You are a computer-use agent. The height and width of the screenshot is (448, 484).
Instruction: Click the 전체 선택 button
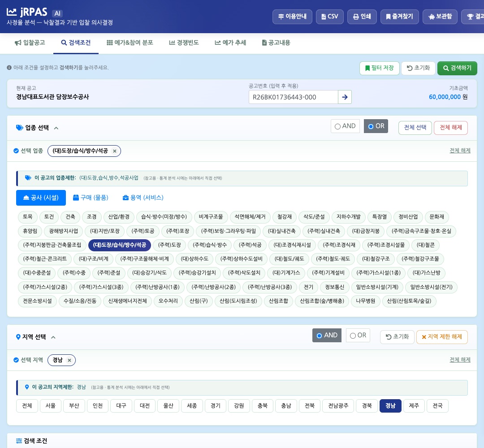415,128
